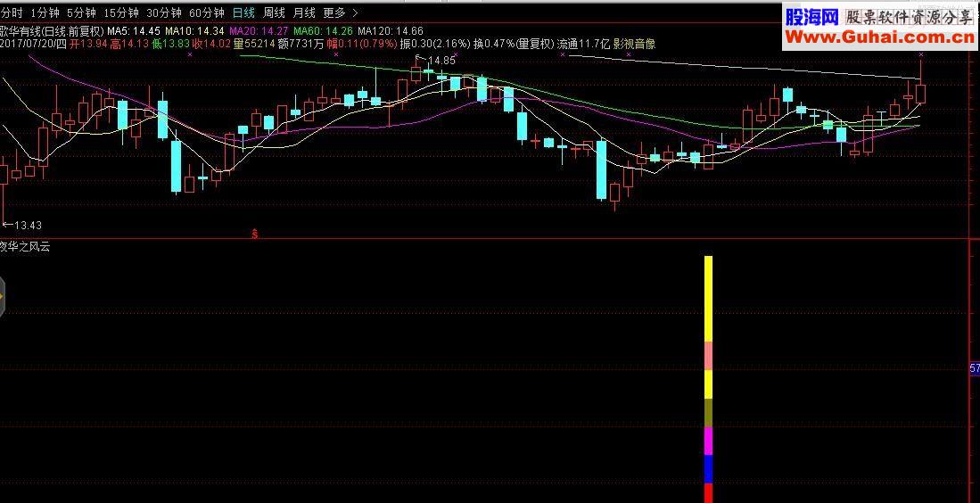The height and width of the screenshot is (503, 980).
Task: Click the olive segment of indicator bar
Action: coord(708,412)
